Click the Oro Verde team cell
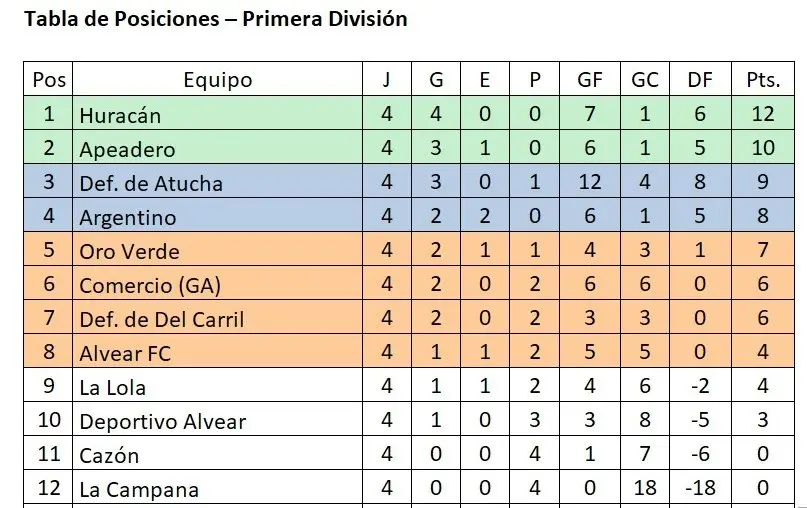 129,251
